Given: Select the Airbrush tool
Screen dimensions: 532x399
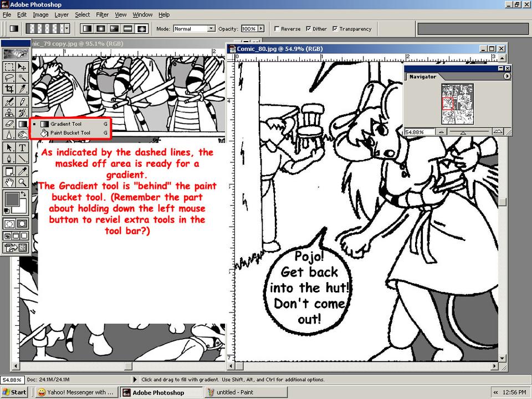Looking at the screenshot, I should coord(9,101).
